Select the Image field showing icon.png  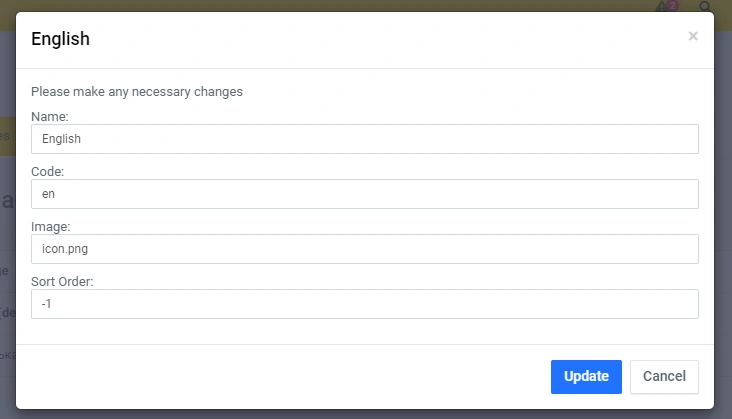pyautogui.click(x=364, y=249)
